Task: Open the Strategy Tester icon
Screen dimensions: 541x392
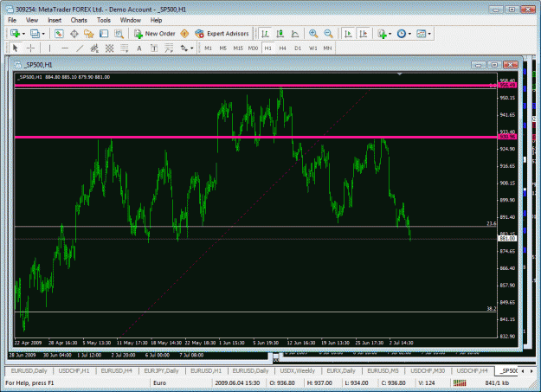Action: tap(119, 34)
